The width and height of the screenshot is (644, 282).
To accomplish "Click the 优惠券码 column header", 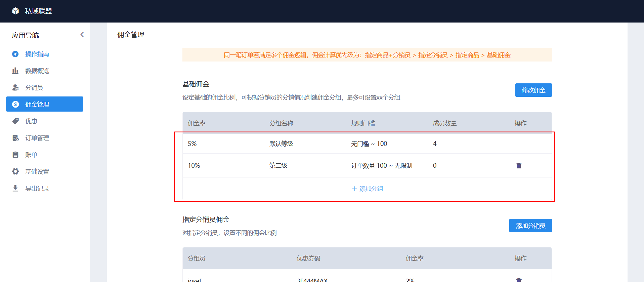I will click(x=308, y=258).
